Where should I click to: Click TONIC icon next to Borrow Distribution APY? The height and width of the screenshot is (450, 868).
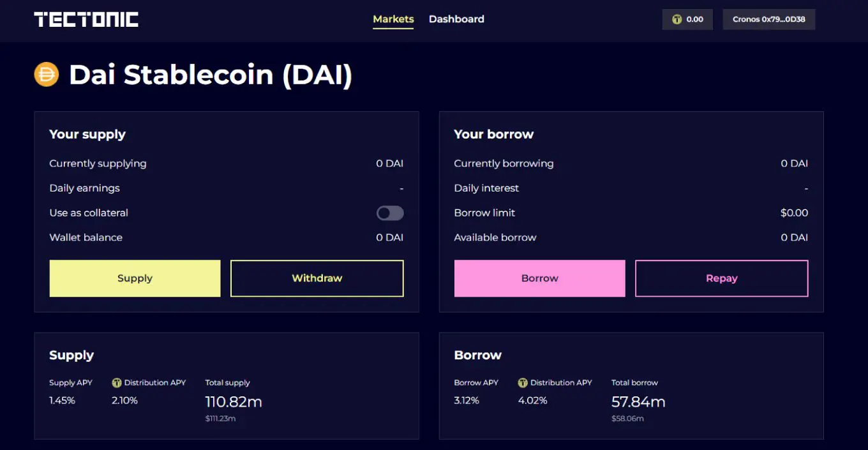coord(523,383)
